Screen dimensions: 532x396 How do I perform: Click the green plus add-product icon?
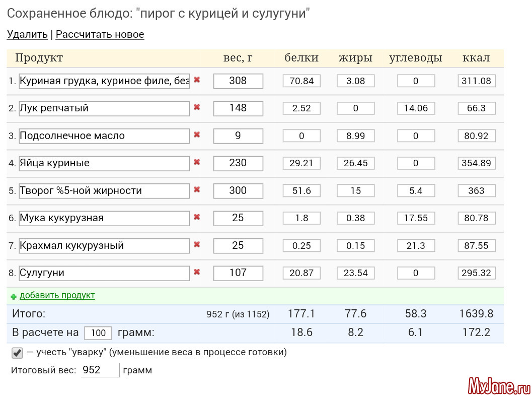(14, 296)
